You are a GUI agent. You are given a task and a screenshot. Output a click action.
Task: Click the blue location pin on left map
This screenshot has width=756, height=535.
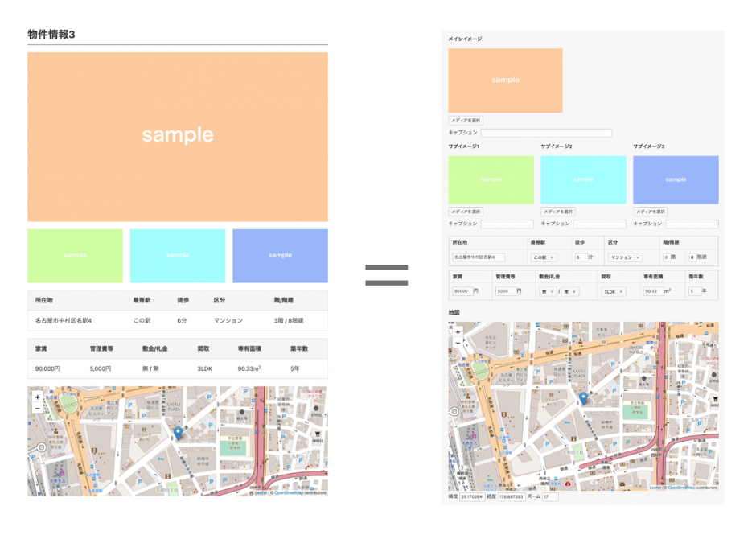tap(178, 433)
